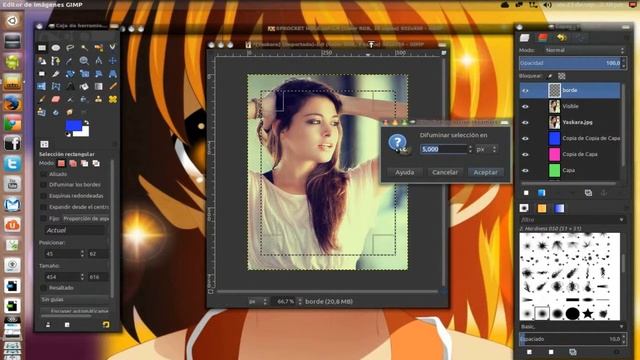Select the Text tool
The height and width of the screenshot is (360, 640).
click(x=70, y=86)
